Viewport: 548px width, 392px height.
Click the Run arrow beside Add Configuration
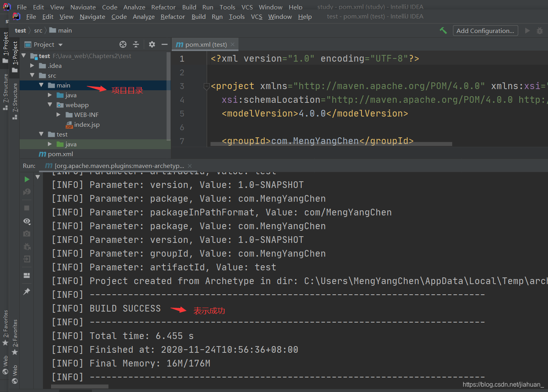tap(528, 31)
